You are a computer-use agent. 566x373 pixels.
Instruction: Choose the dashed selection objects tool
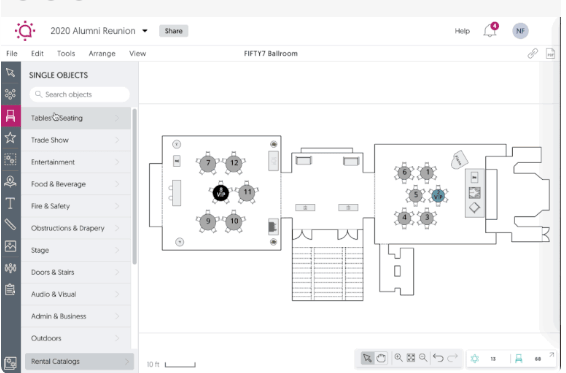coord(10,159)
